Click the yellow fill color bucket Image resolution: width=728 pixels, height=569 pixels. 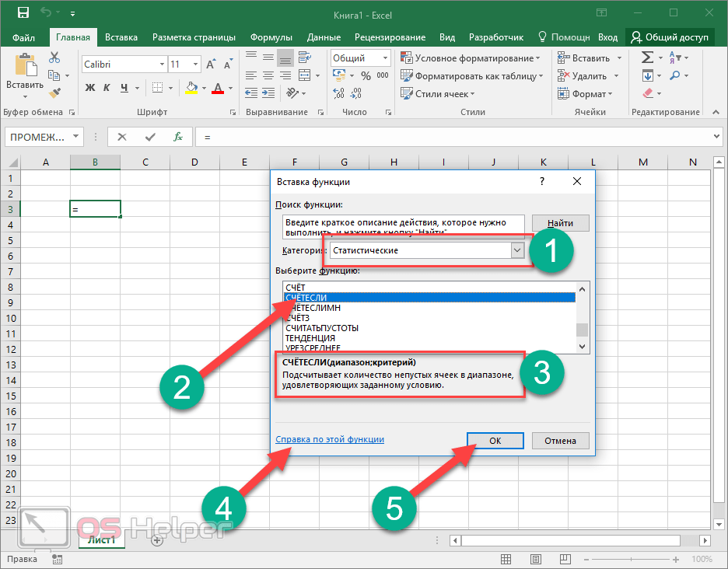[191, 88]
